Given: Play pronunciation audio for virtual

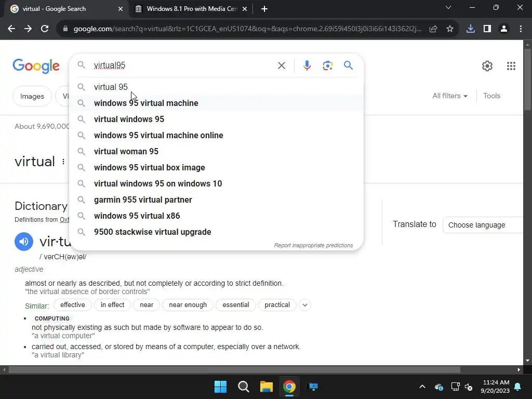Looking at the screenshot, I should pyautogui.click(x=24, y=242).
